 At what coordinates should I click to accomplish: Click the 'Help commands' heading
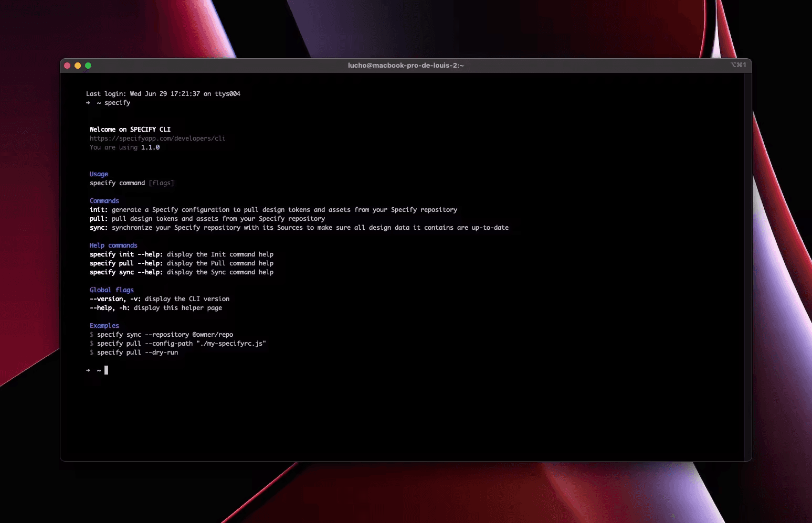click(113, 246)
